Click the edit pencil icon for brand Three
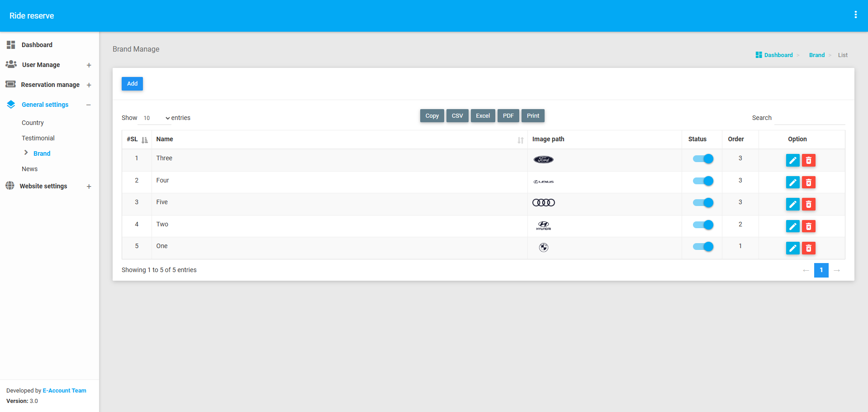 point(792,160)
